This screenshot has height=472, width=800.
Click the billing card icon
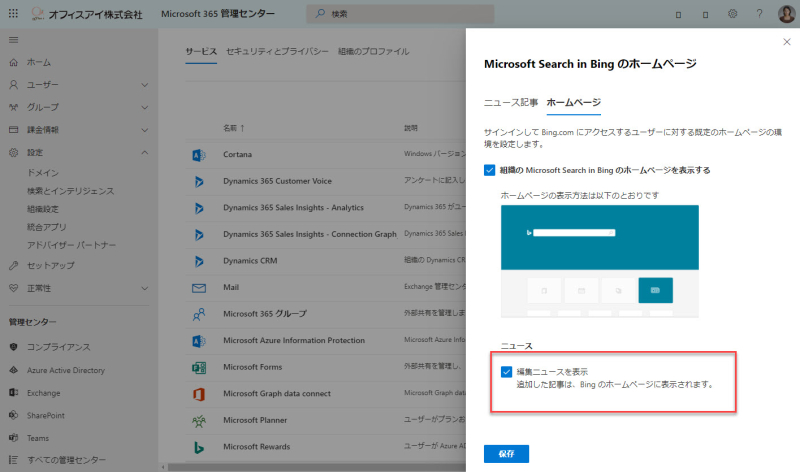[x=14, y=130]
